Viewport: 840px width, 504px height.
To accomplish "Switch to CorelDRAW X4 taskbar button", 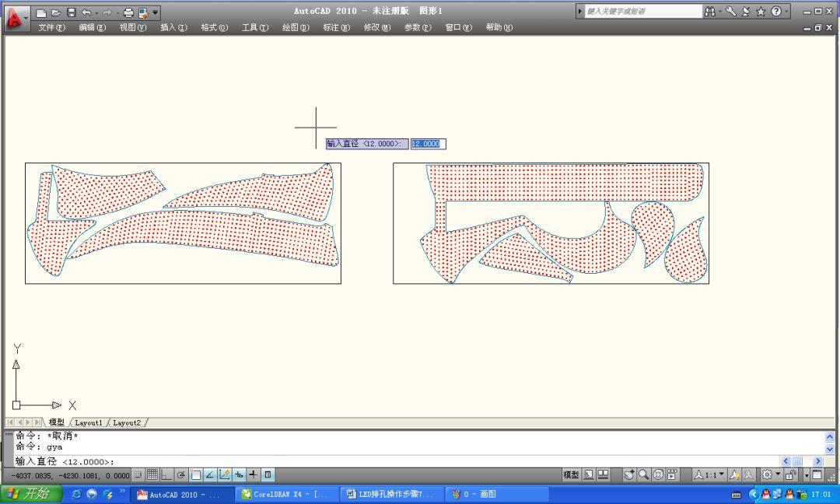I will coord(285,494).
